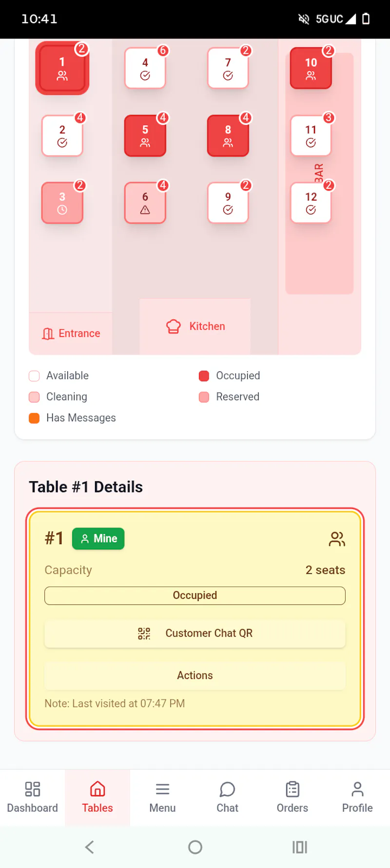The image size is (390, 868).
Task: Select occupied table 1 on floor plan
Action: 62,68
